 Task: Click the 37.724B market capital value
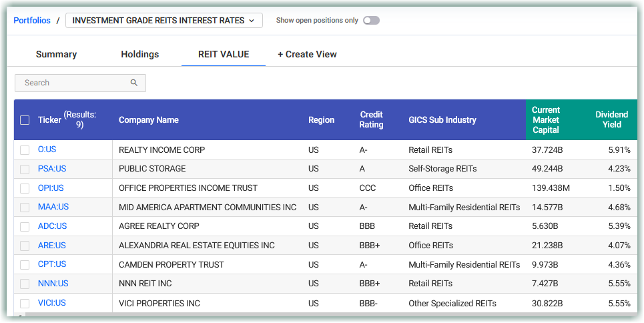pyautogui.click(x=547, y=150)
